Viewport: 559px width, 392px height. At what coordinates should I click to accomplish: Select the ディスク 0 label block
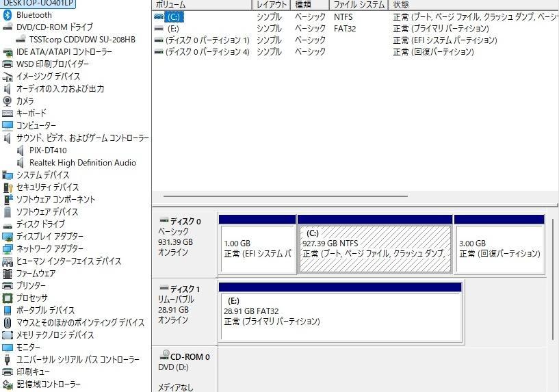pyautogui.click(x=185, y=244)
